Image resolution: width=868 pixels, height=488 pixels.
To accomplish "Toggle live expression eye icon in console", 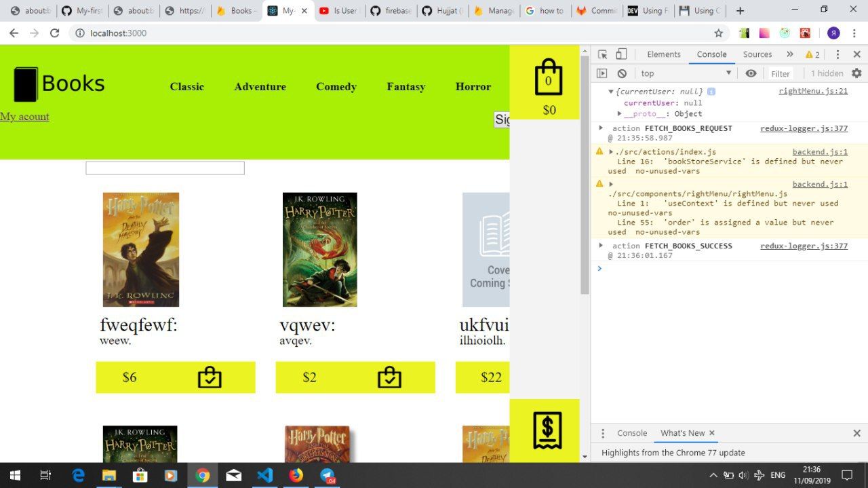I will [x=751, y=73].
